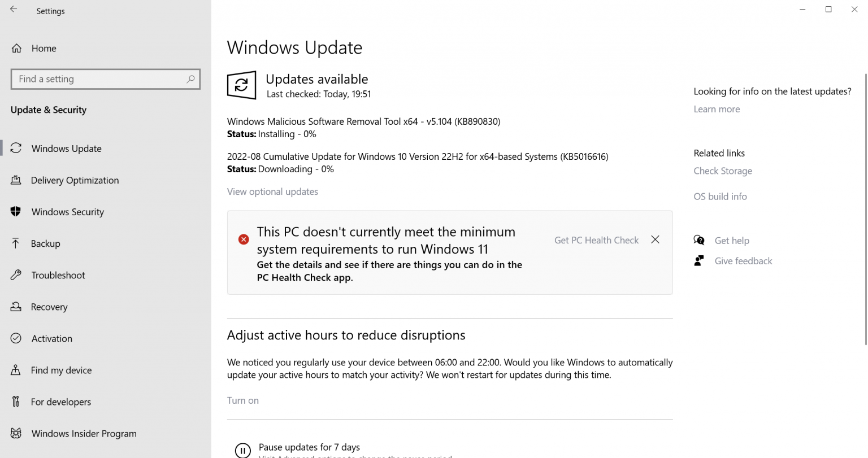Open the Activation checkmark icon
Viewport: 868px width, 458px height.
click(x=17, y=338)
